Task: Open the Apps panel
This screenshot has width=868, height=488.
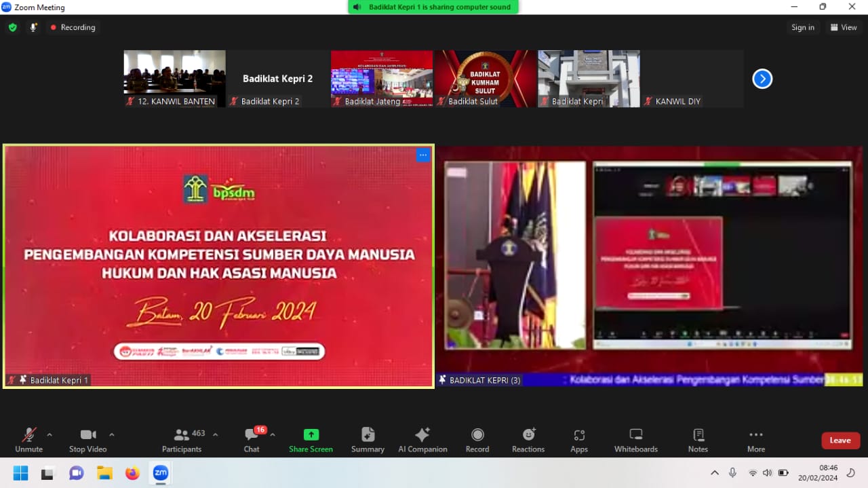Action: (579, 440)
